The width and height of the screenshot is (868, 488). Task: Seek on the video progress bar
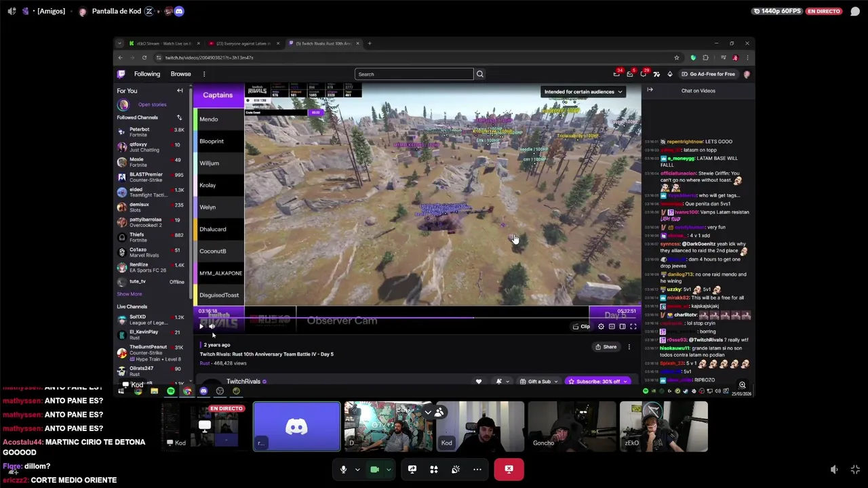click(418, 317)
